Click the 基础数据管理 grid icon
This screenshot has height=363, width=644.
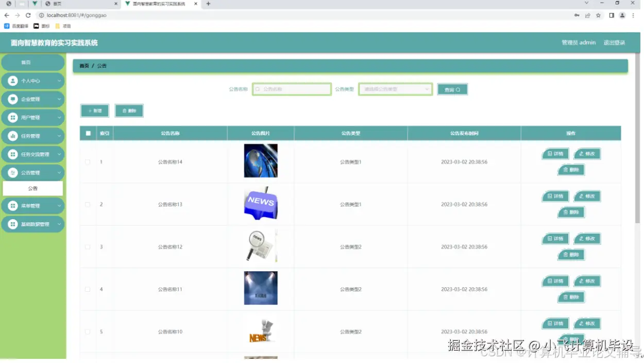point(13,224)
